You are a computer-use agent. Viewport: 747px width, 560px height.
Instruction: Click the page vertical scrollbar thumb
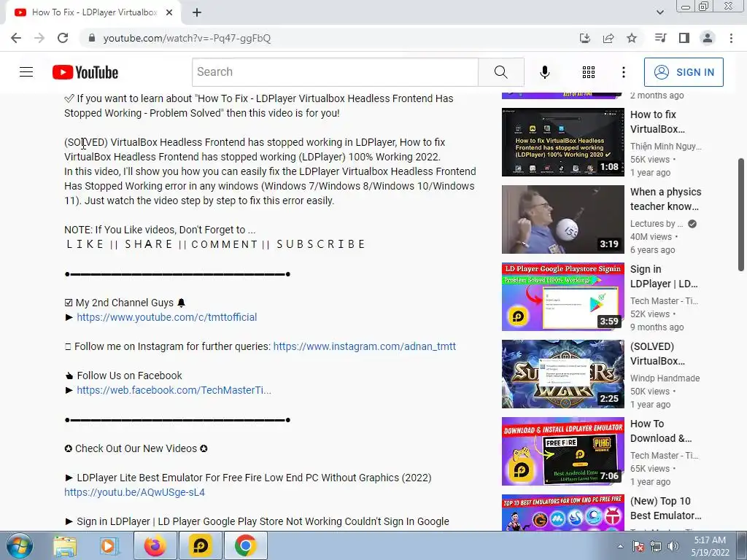(741, 215)
